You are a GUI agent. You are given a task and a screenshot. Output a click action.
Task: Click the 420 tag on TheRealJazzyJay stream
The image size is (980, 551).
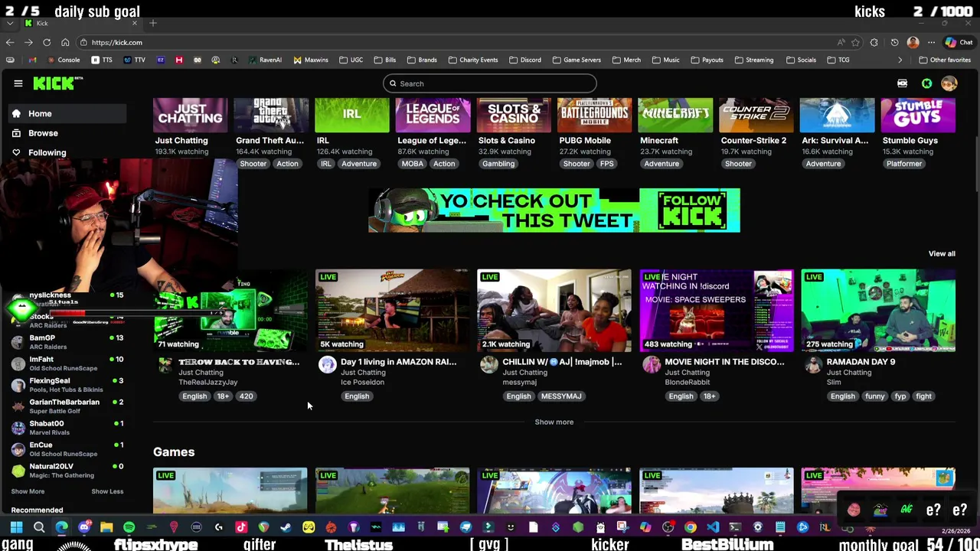pyautogui.click(x=246, y=396)
